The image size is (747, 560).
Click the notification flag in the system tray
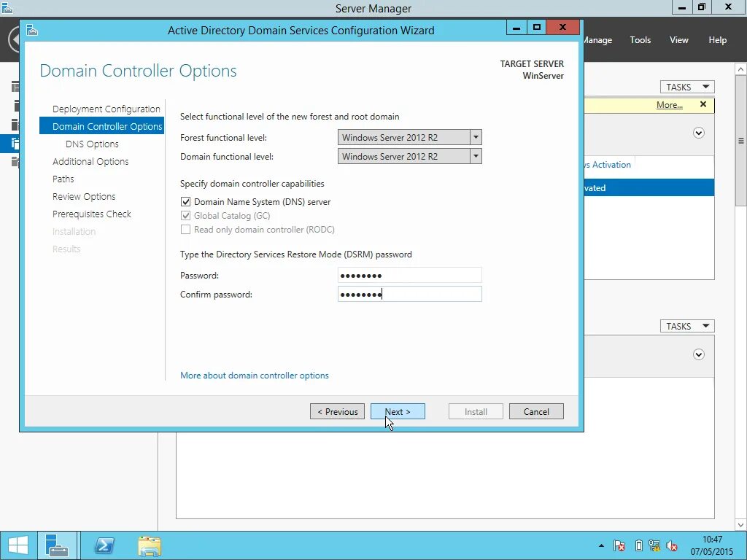click(x=619, y=545)
